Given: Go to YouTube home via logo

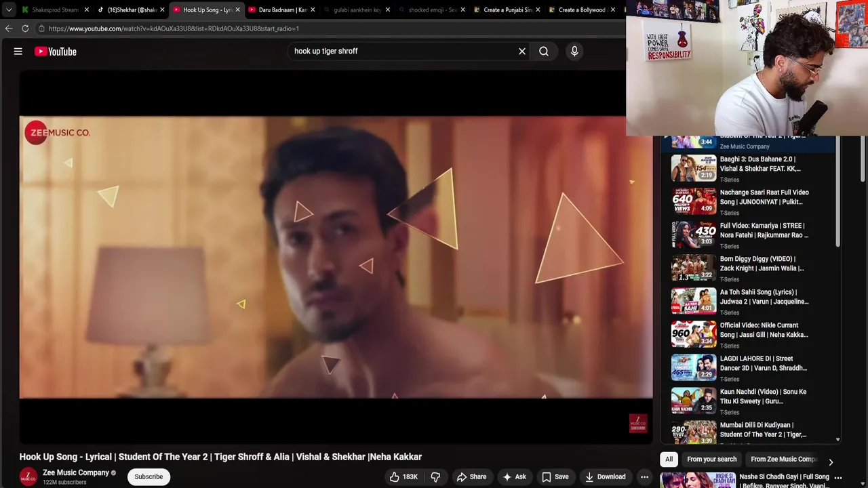Looking at the screenshot, I should tap(56, 52).
